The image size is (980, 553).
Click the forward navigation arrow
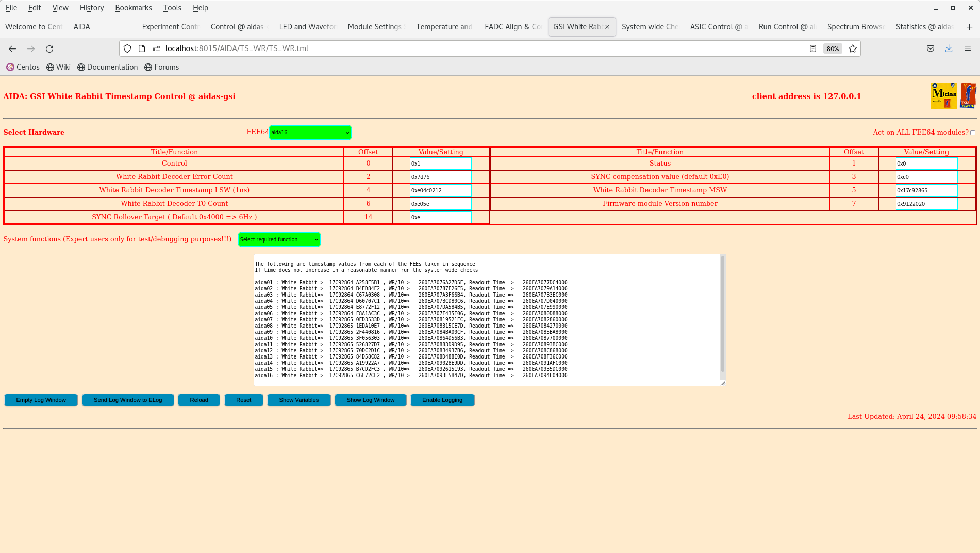pyautogui.click(x=31, y=48)
